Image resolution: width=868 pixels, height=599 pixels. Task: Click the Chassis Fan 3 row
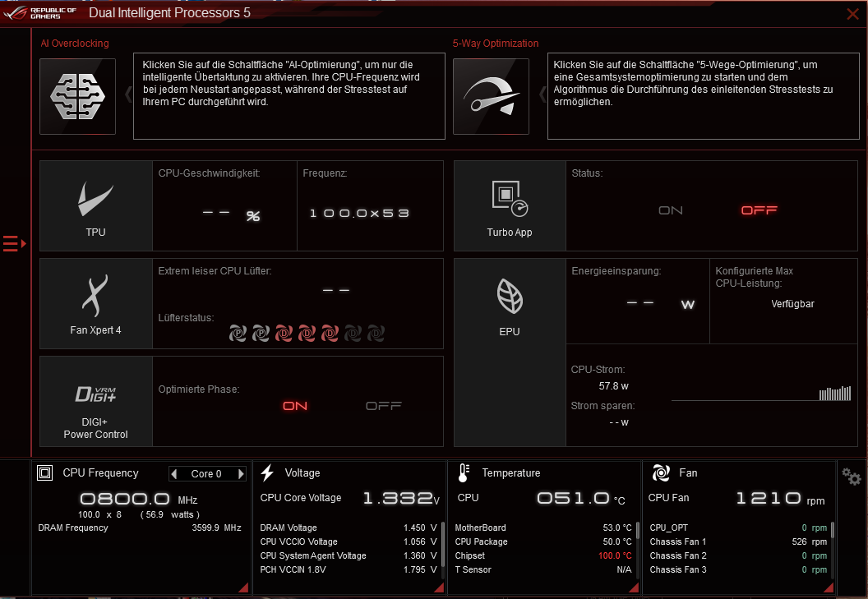coord(738,569)
